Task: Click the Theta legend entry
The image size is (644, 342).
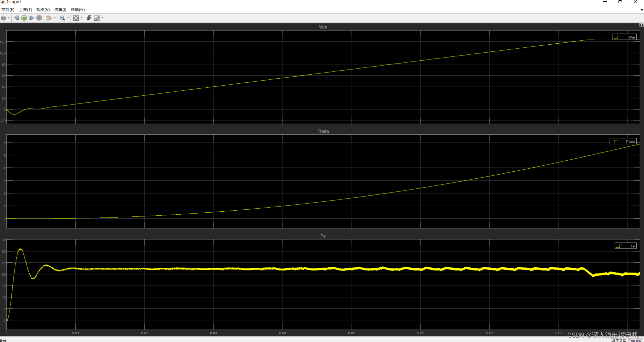Action: 623,141
